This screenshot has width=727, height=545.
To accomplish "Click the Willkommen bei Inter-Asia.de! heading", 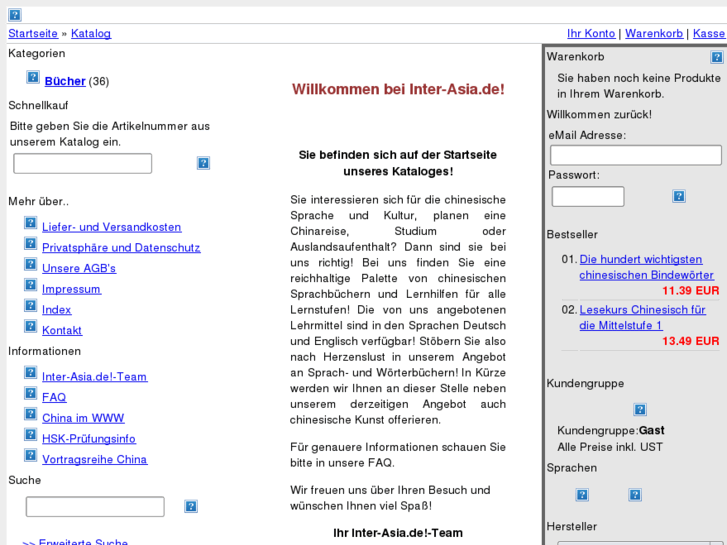I will click(398, 89).
